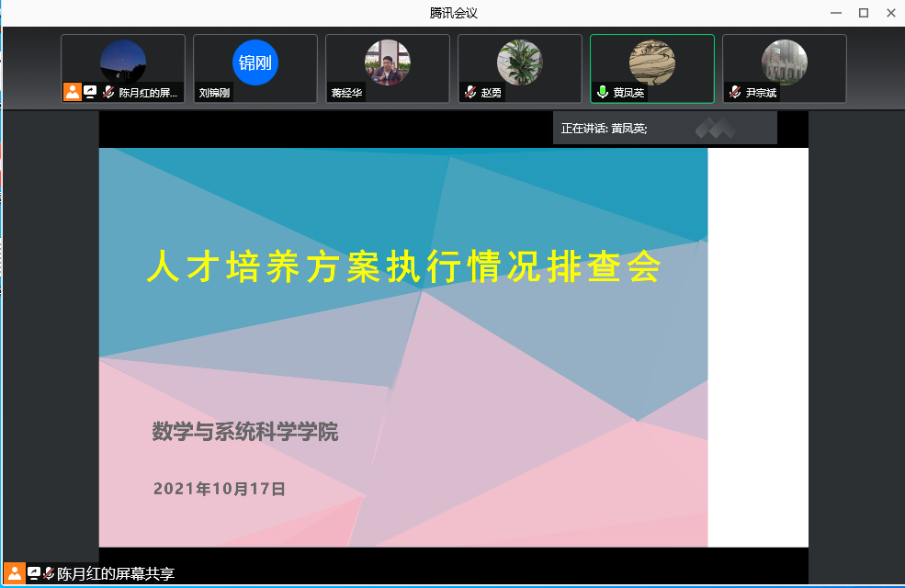Click the slide title 人才培养方案执行情况排查会
Screen dimensions: 905x588
click(x=403, y=267)
